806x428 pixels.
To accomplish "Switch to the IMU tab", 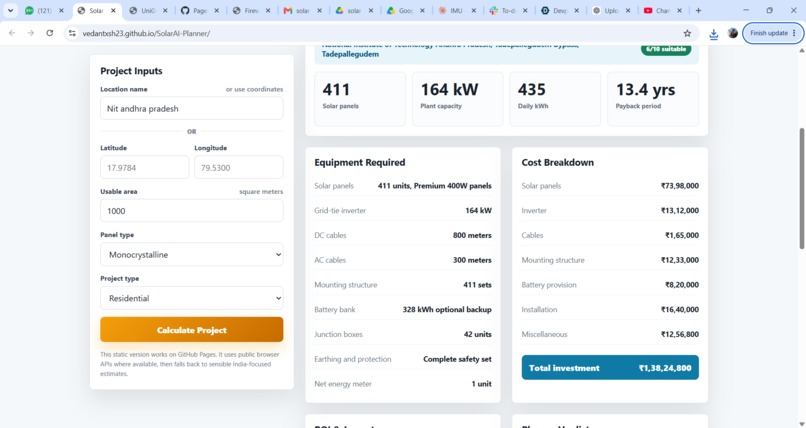I will [456, 10].
